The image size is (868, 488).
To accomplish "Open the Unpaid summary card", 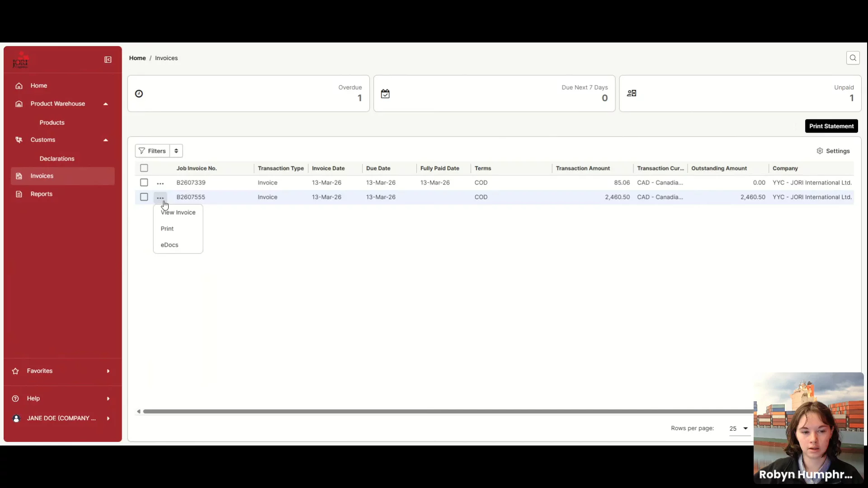I will [x=740, y=94].
